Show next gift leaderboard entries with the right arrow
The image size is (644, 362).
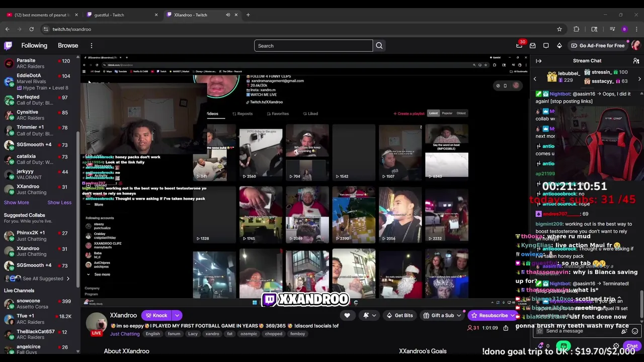639,79
